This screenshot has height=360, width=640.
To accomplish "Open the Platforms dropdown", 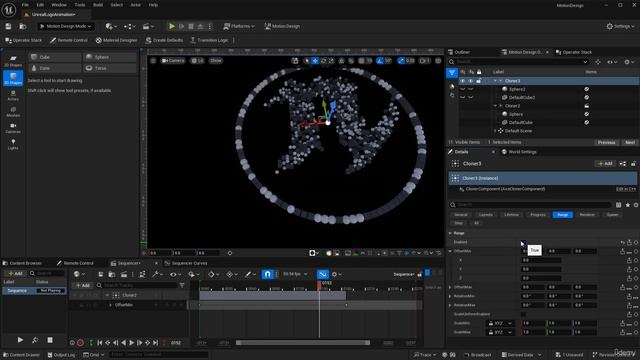I will [x=239, y=26].
